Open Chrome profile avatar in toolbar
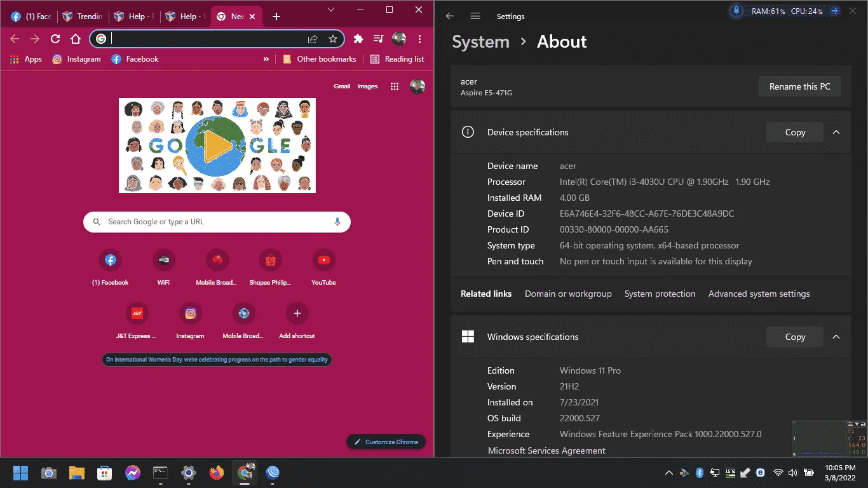Viewport: 868px width, 488px height. (399, 39)
